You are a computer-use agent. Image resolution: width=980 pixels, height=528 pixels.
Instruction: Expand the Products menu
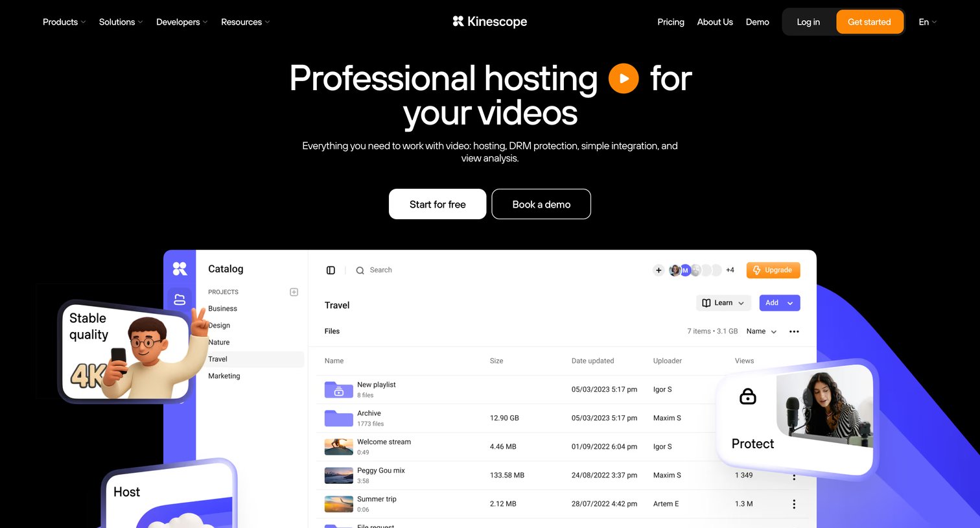coord(64,22)
